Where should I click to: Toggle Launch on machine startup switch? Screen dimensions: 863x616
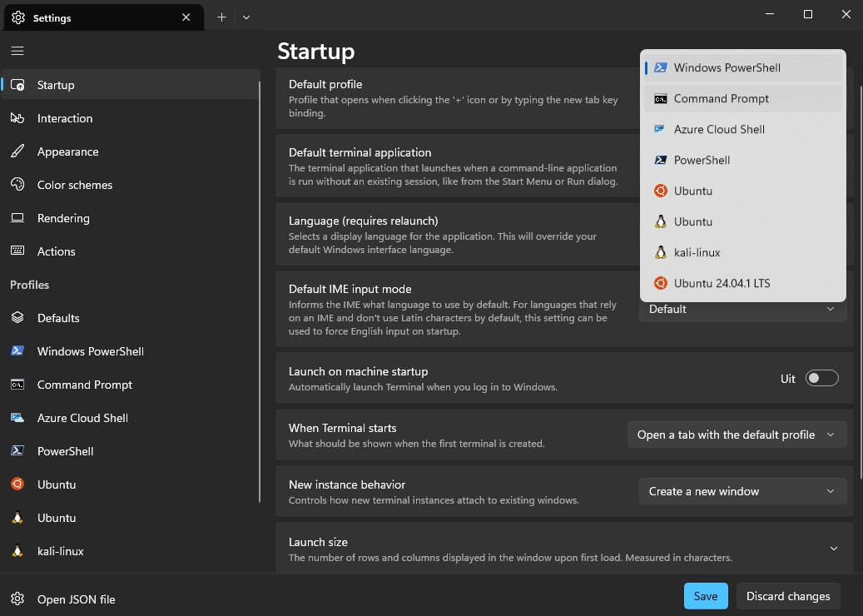pyautogui.click(x=821, y=379)
